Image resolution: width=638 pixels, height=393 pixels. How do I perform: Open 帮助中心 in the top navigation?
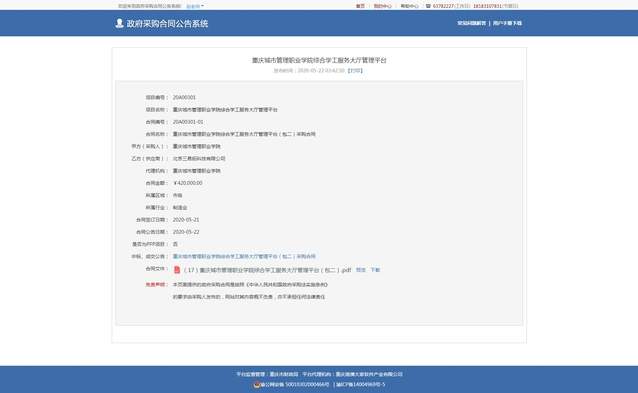[x=409, y=6]
